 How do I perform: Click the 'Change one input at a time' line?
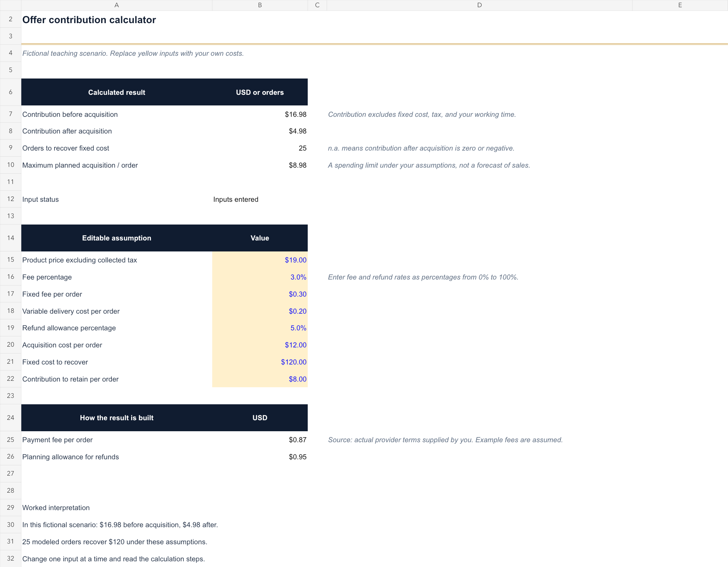(114, 559)
